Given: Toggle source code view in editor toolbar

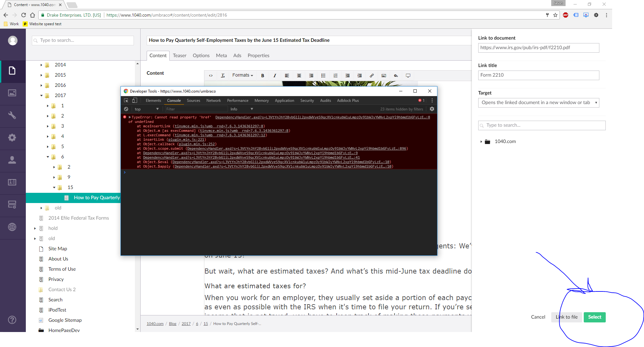Looking at the screenshot, I should point(211,76).
